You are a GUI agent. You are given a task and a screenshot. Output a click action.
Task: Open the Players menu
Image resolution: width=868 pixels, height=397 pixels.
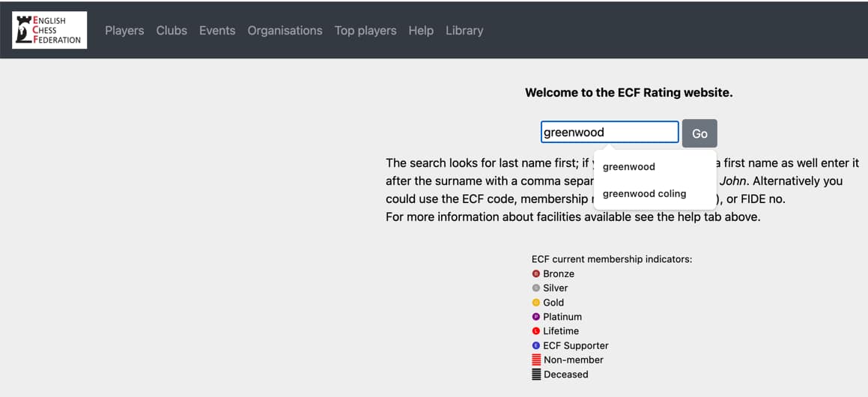[124, 31]
